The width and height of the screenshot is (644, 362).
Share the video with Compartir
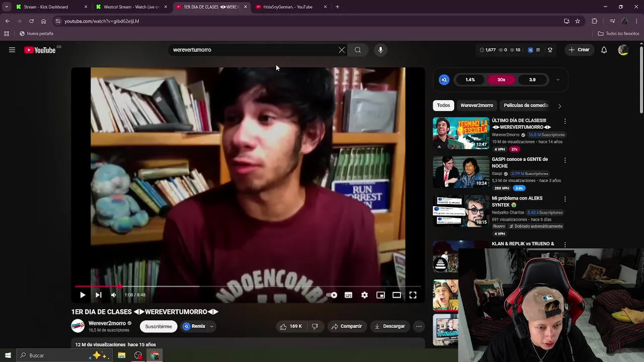[x=347, y=326]
